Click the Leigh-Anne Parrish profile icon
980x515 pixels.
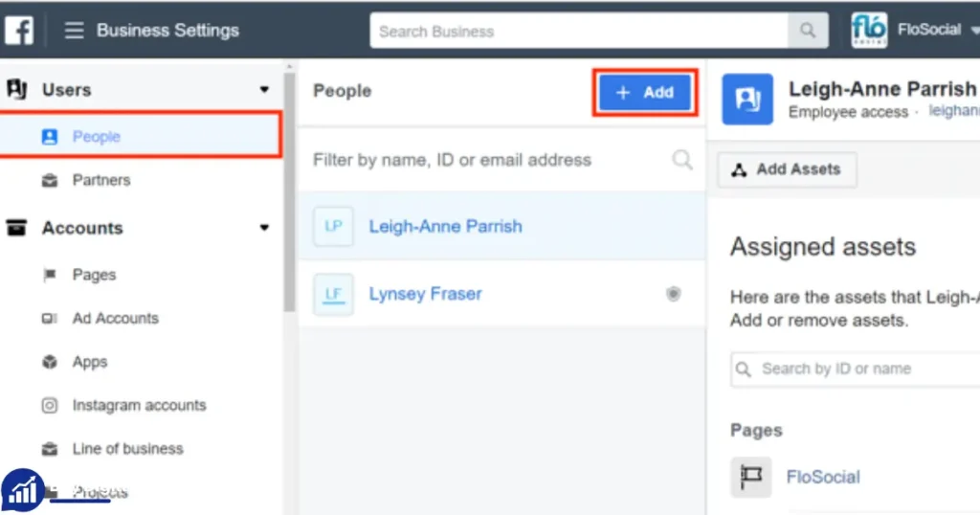tap(747, 99)
